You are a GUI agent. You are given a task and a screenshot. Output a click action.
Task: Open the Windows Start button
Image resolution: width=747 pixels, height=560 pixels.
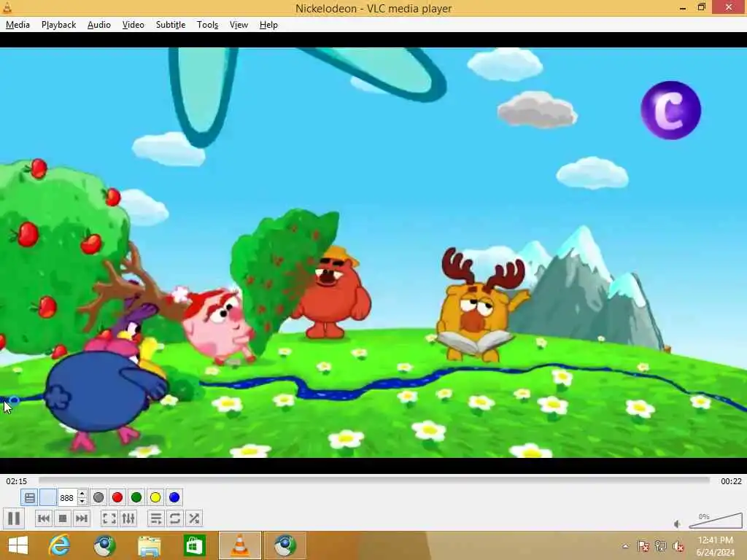tap(18, 545)
